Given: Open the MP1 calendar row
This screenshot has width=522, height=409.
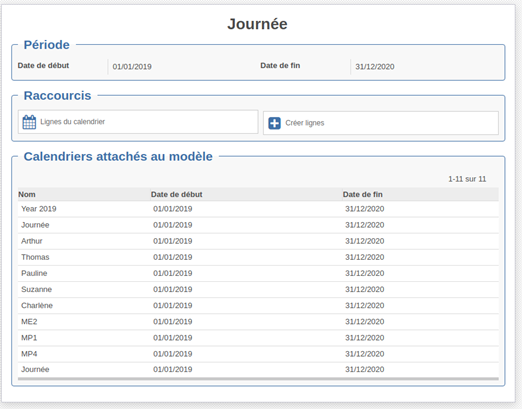Looking at the screenshot, I should tap(258, 338).
